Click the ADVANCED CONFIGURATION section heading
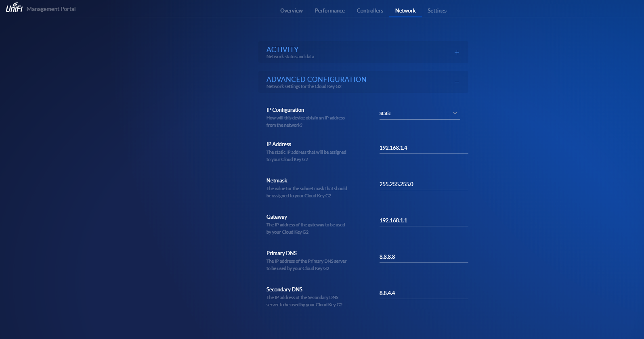Image resolution: width=644 pixels, height=339 pixels. [x=316, y=80]
